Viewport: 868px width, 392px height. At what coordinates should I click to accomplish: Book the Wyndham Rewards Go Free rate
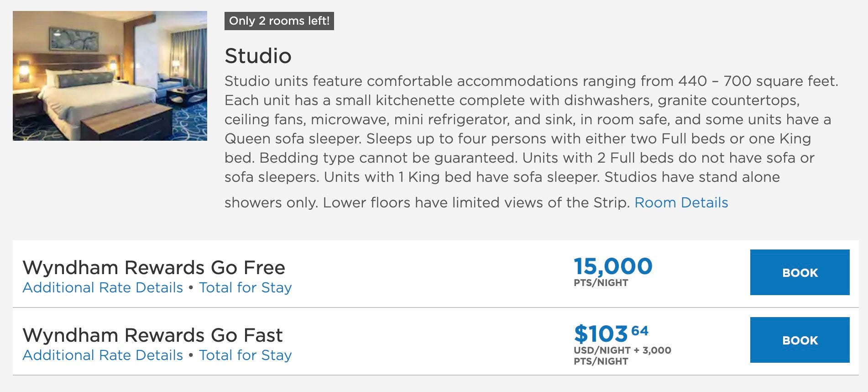click(x=800, y=273)
